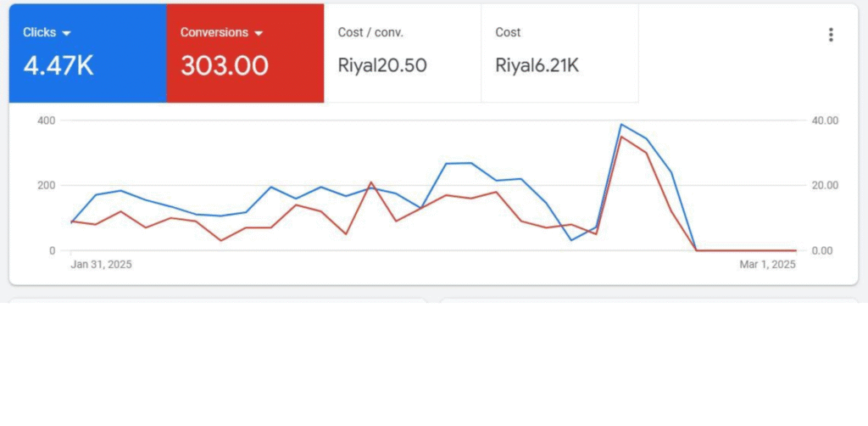Open the Clicks metric dropdown arrow
The width and height of the screenshot is (868, 426).
(67, 33)
